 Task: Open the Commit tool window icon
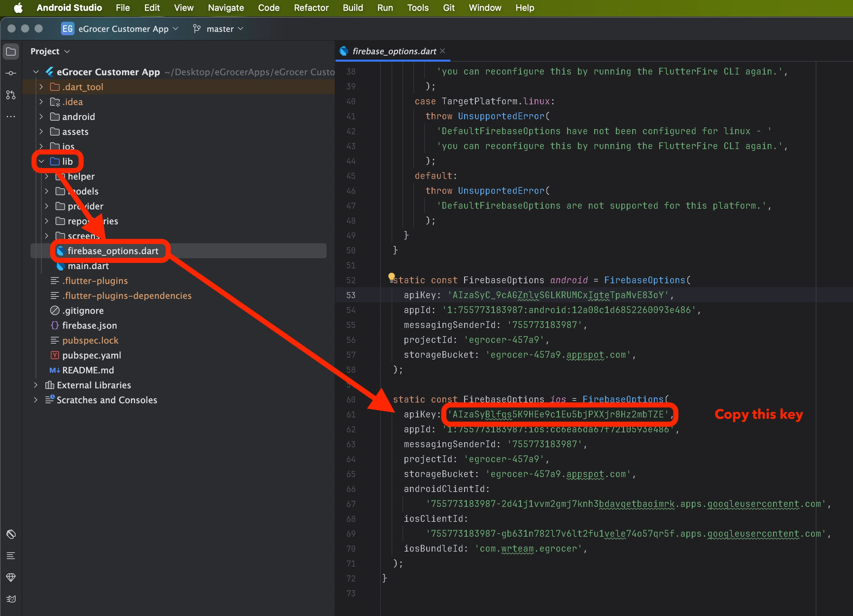(11, 73)
